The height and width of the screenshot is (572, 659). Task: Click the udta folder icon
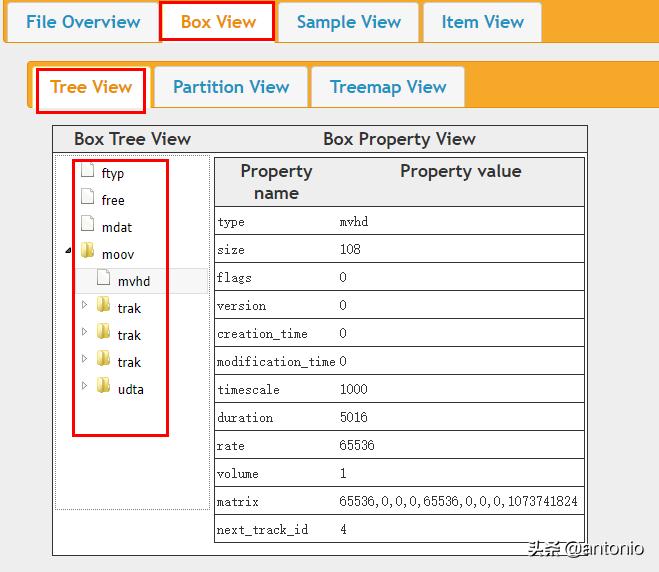click(103, 385)
